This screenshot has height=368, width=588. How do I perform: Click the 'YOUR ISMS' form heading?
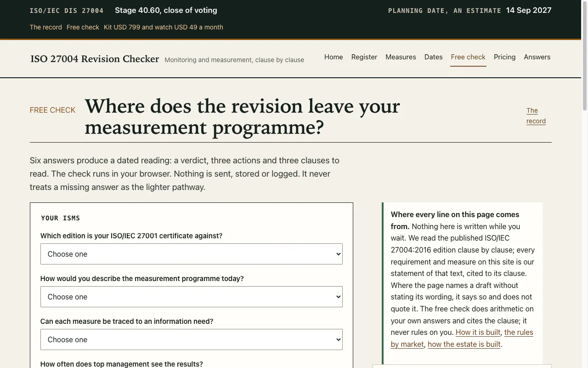[60, 218]
